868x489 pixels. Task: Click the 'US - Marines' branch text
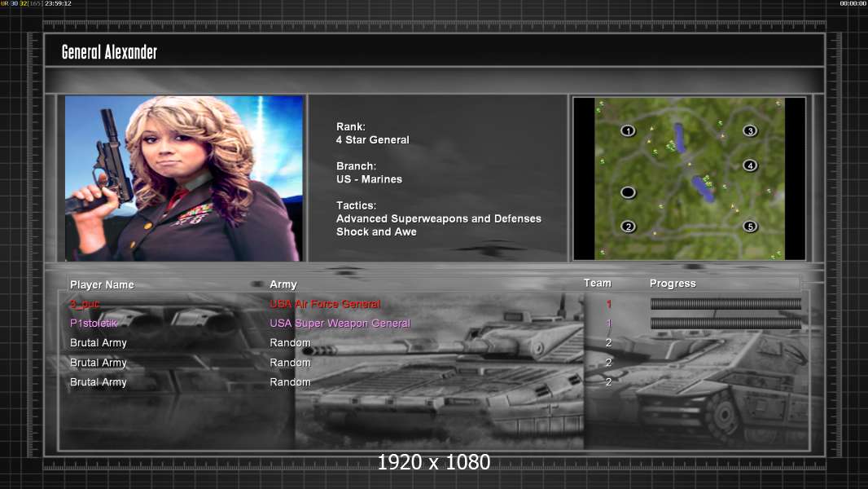pos(369,179)
